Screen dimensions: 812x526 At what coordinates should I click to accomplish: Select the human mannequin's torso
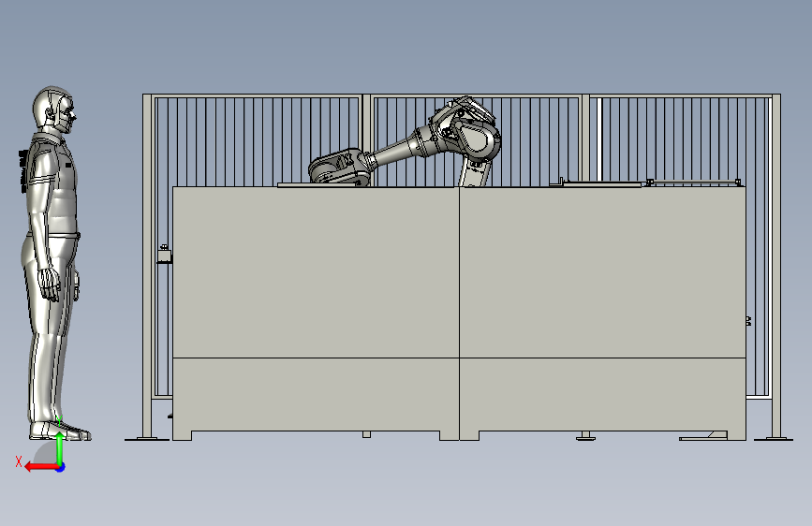(52, 182)
